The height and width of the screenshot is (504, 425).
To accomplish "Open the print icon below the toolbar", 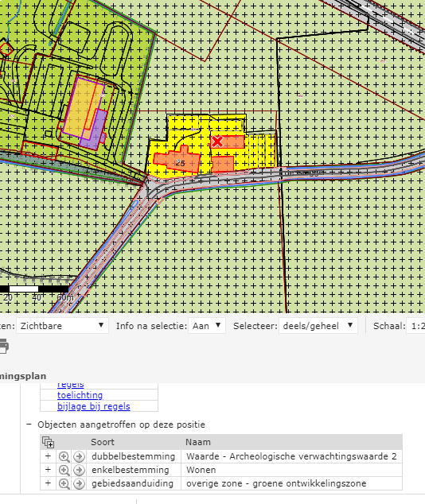I will point(3,346).
